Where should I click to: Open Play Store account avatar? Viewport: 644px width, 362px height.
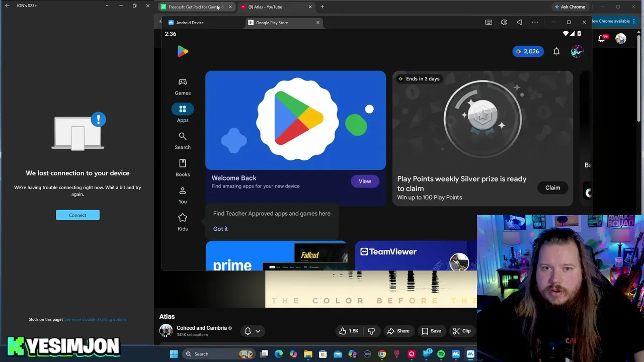(x=577, y=51)
